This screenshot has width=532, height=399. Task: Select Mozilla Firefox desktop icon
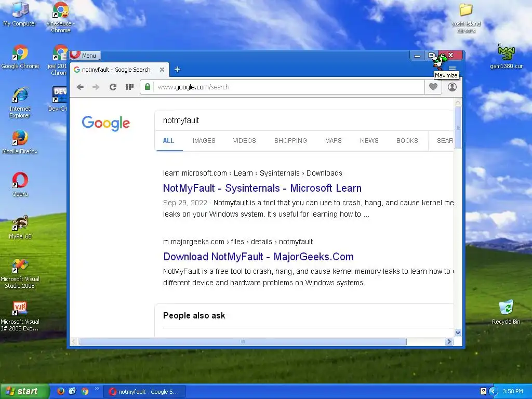tap(20, 142)
